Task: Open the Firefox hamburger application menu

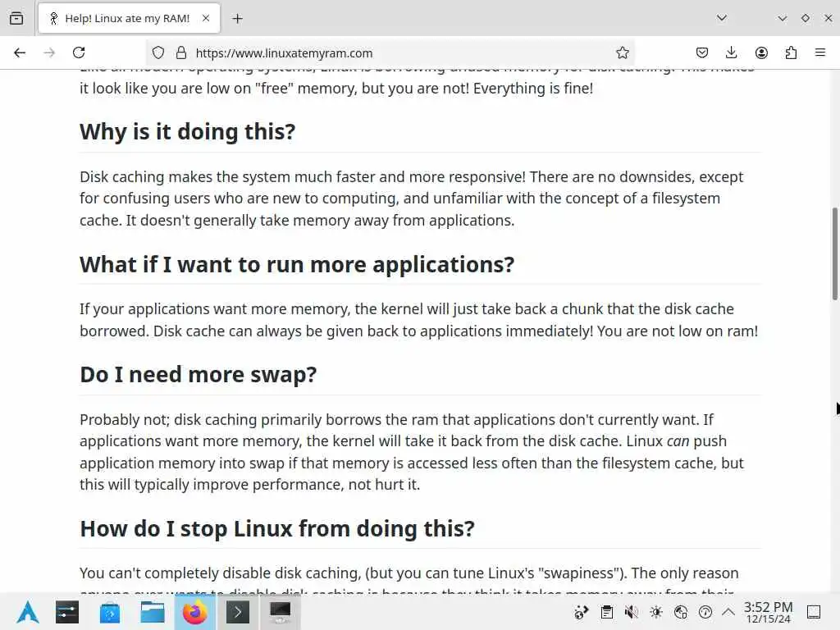Action: coord(820,52)
